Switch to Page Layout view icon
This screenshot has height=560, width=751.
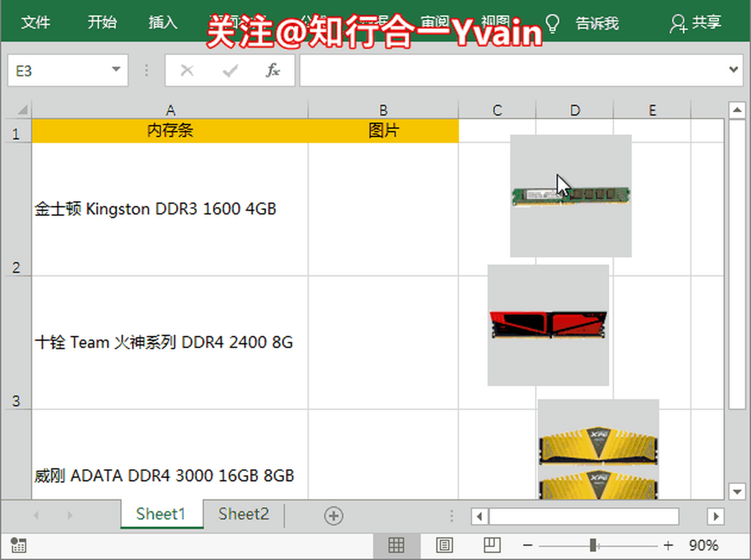pos(444,545)
